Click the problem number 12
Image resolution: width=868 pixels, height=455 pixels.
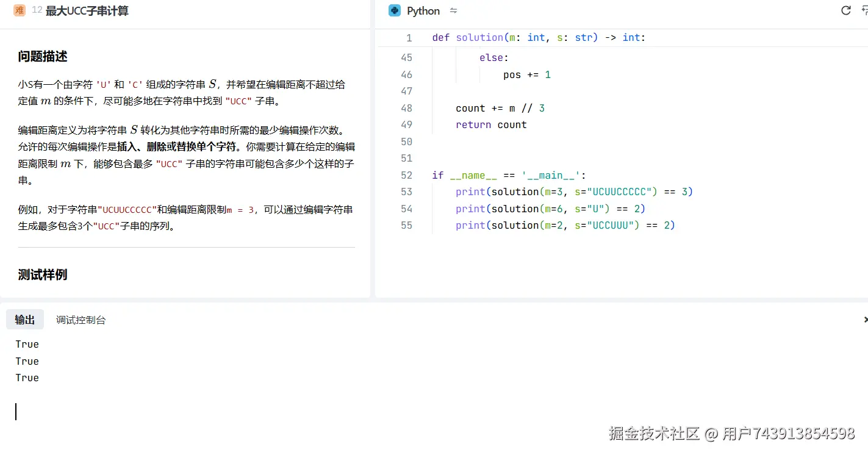pyautogui.click(x=37, y=10)
